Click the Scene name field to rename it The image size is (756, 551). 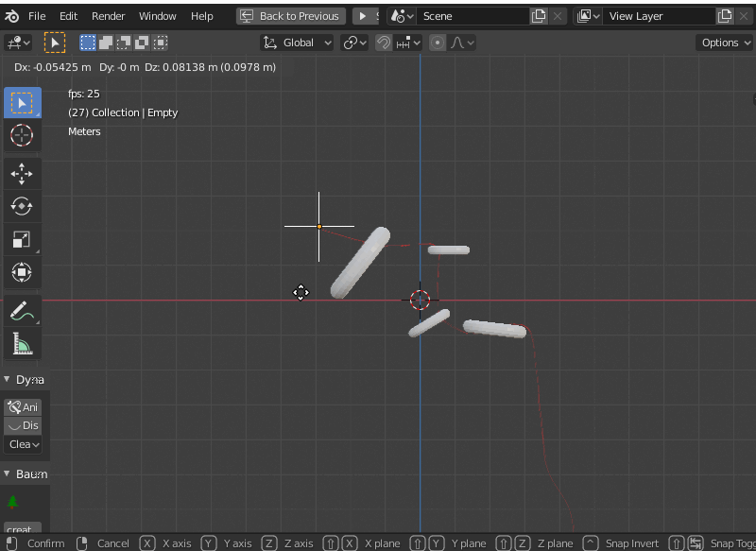[x=472, y=16]
